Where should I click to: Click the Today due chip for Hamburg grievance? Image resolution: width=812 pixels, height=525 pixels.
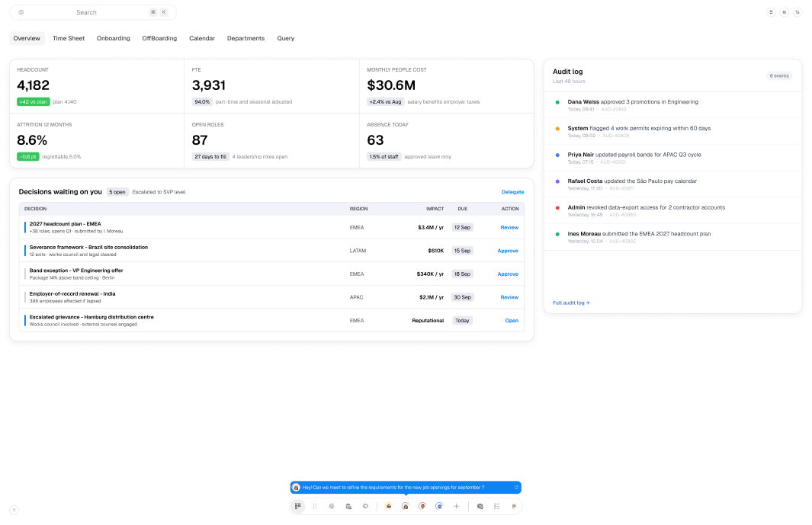463,321
